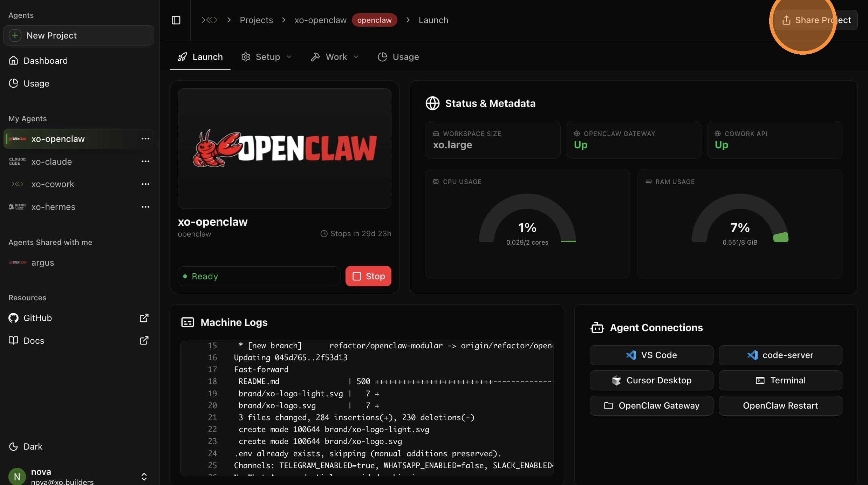Click the OpenClaw Restart button
Screen dimensions: 868x485
(x=780, y=405)
